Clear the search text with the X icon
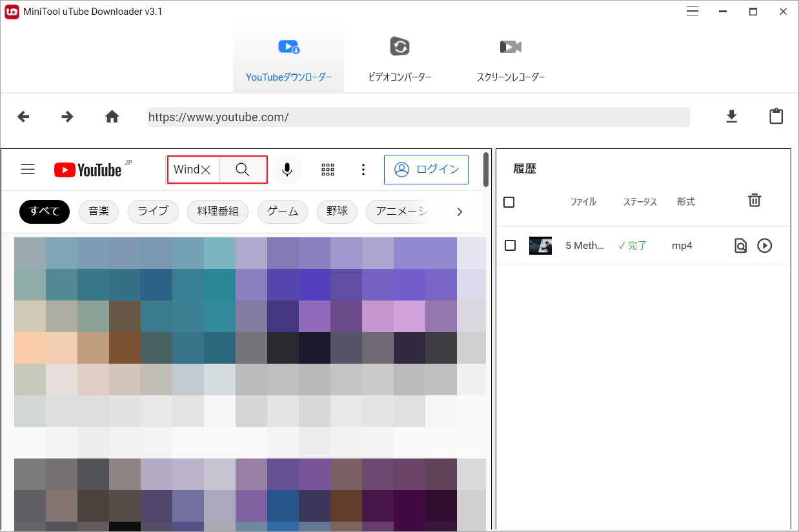Screen dimensions: 799x532 point(206,170)
